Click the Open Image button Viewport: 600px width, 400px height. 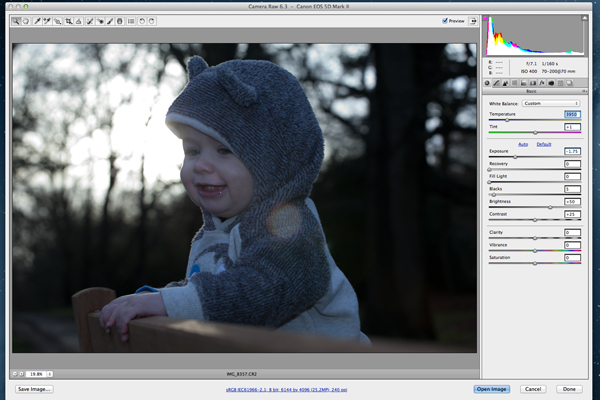pos(492,389)
